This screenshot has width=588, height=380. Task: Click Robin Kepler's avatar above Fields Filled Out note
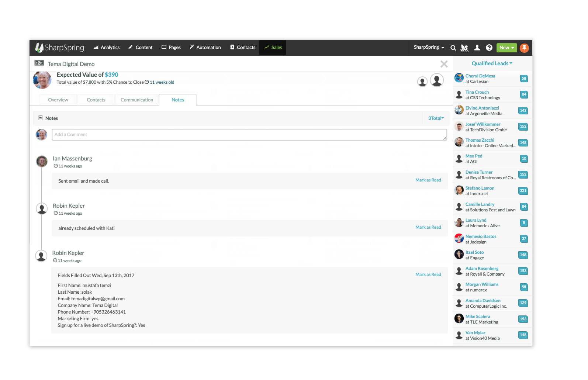click(41, 256)
